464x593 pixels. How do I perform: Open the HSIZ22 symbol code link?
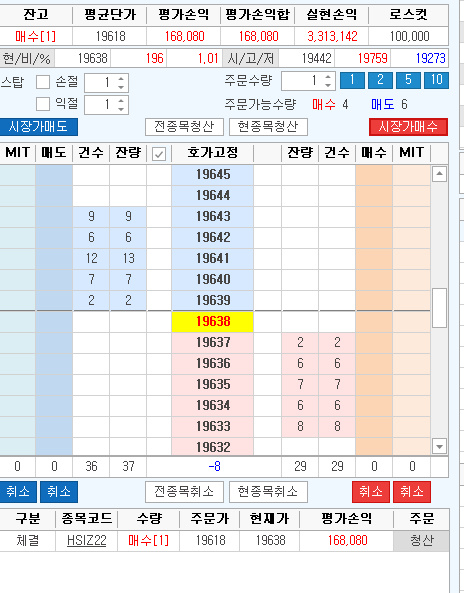click(87, 540)
